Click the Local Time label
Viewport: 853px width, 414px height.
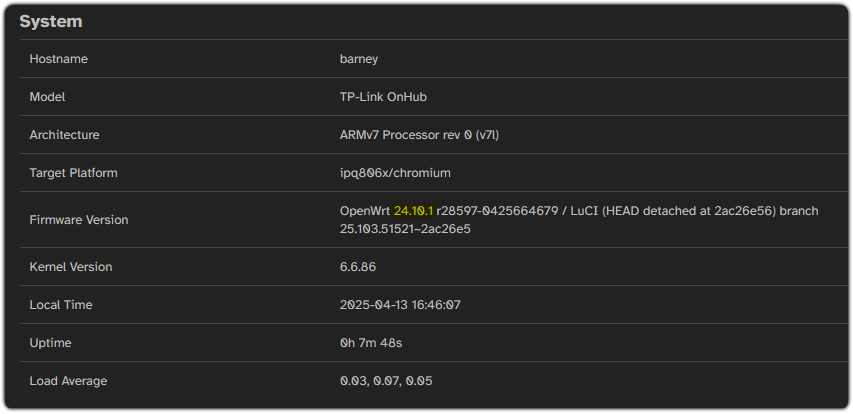click(61, 305)
